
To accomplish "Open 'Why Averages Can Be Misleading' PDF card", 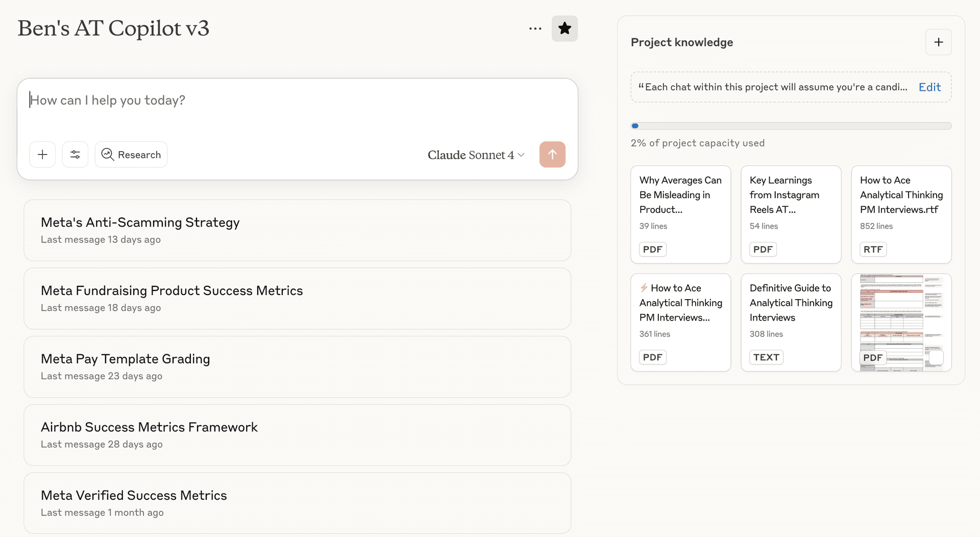I will click(x=680, y=214).
